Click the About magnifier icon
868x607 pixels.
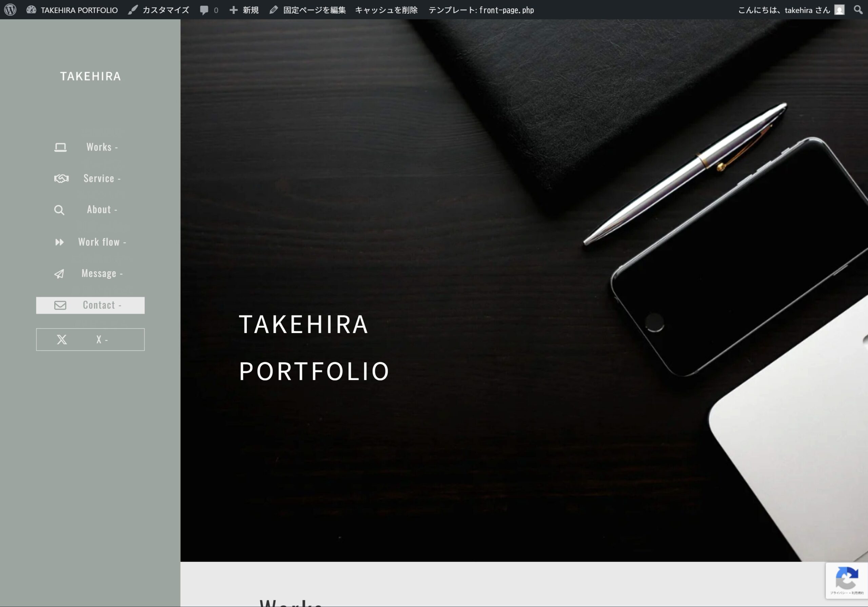59,210
